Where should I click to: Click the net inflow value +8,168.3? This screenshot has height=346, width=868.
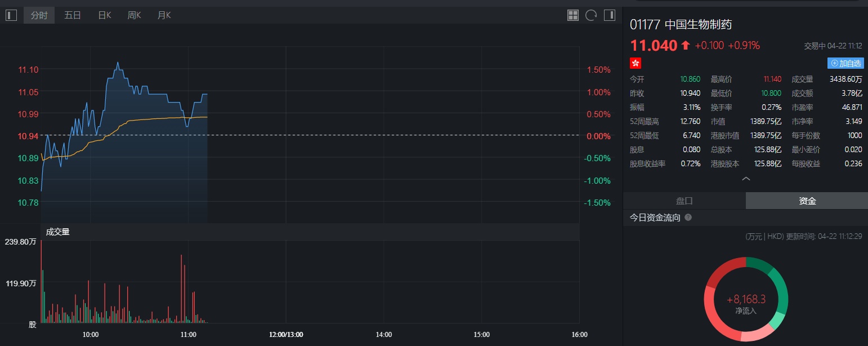746,300
